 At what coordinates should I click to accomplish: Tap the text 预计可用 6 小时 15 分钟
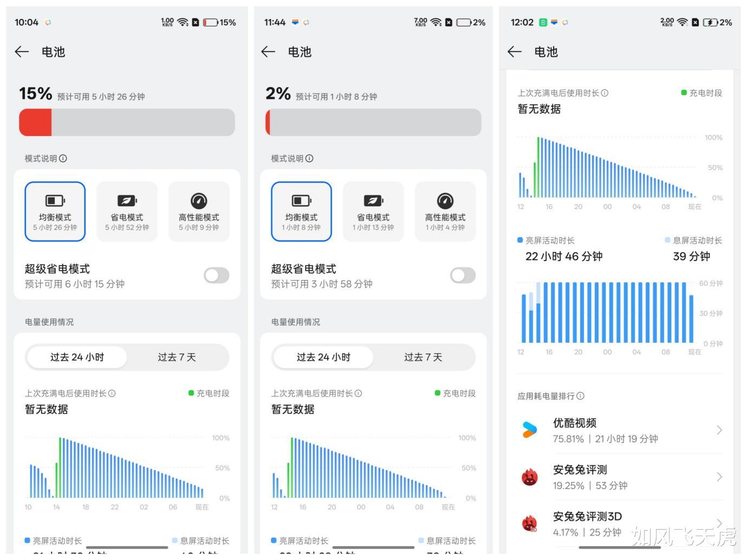click(x=75, y=284)
